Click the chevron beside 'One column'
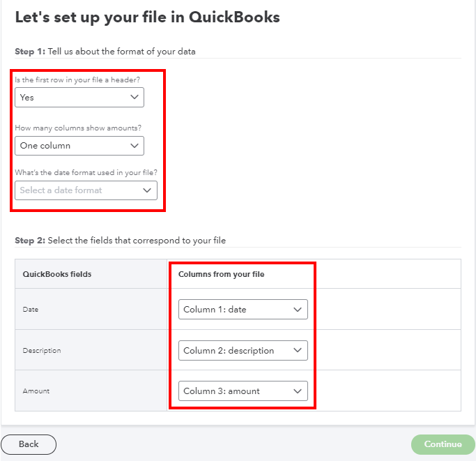This screenshot has width=476, height=461. tap(134, 146)
